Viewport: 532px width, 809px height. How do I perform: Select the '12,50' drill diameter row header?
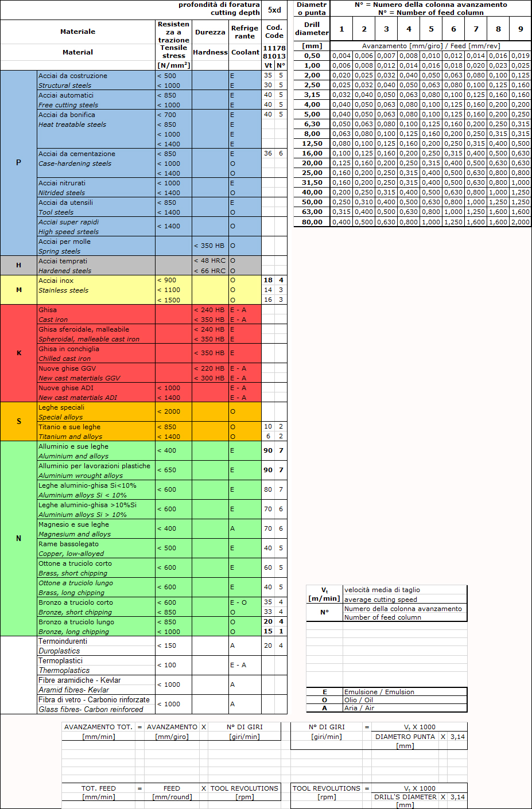[x=312, y=144]
